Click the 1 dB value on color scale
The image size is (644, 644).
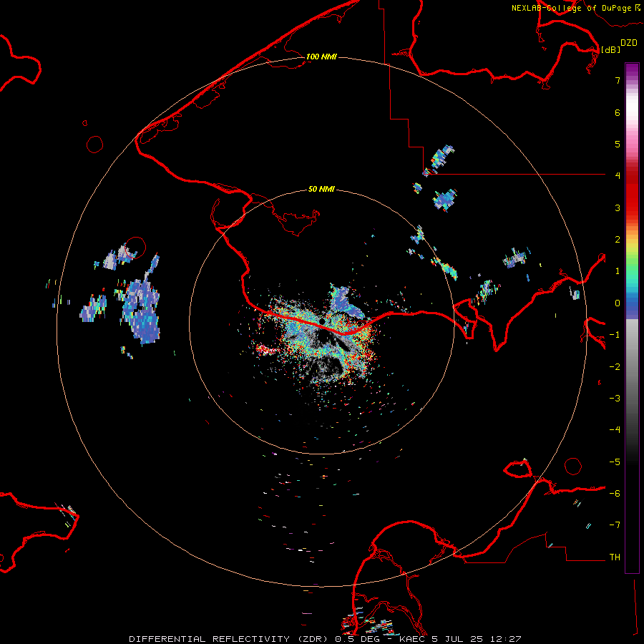618,270
